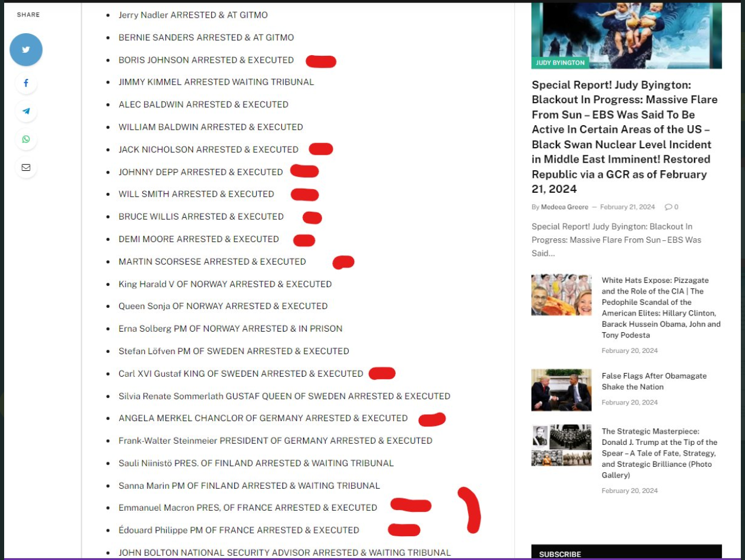Select the Sanna Marin list entry
The height and width of the screenshot is (560, 745).
click(249, 486)
